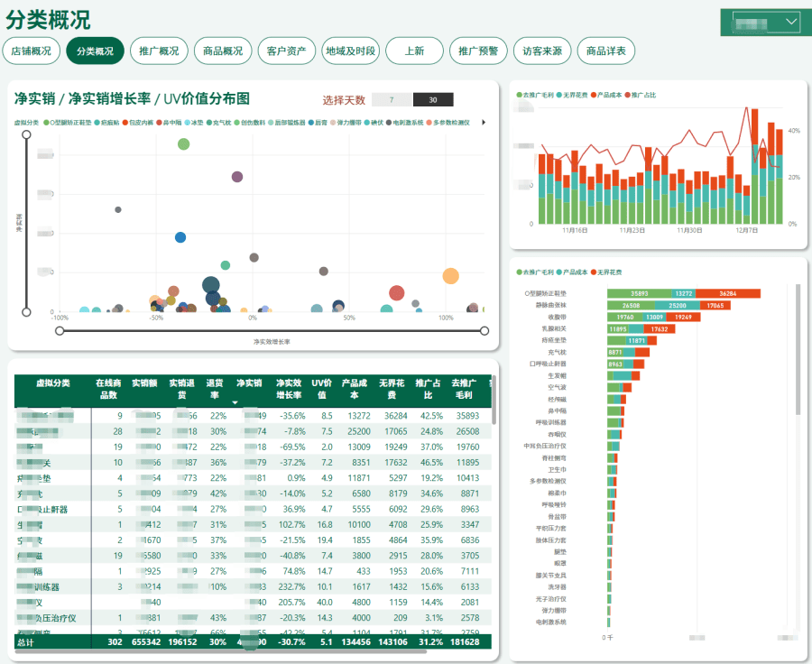This screenshot has height=664, width=812.
Task: Click the sort arrow under 净实销 column
Action: tap(235, 402)
